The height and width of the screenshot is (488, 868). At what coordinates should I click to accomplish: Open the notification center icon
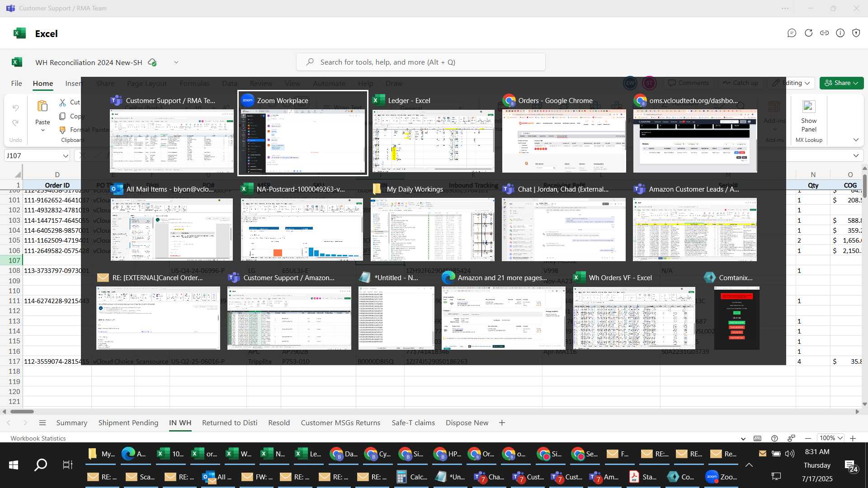pyautogui.click(x=851, y=466)
